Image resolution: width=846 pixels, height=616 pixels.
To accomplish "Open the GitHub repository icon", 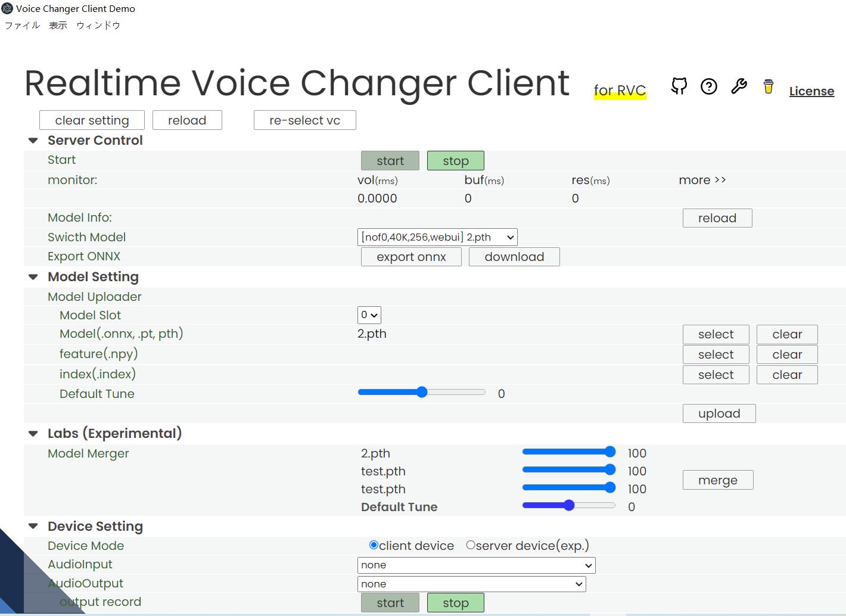I will (x=679, y=86).
